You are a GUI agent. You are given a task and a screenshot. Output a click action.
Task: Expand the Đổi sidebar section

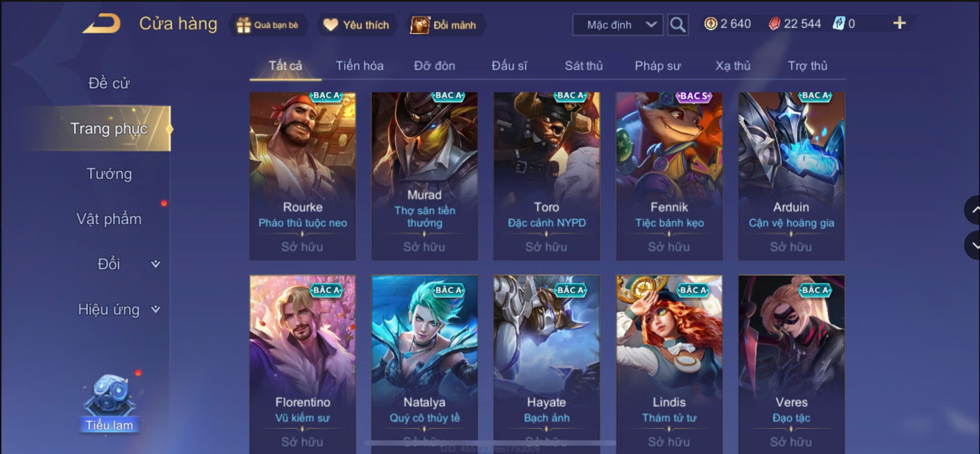155,264
